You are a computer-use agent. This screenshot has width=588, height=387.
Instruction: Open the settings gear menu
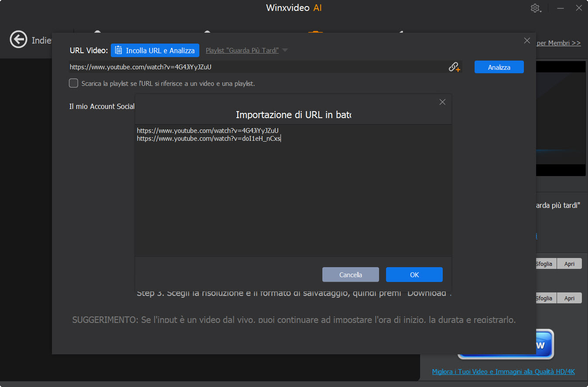[536, 8]
